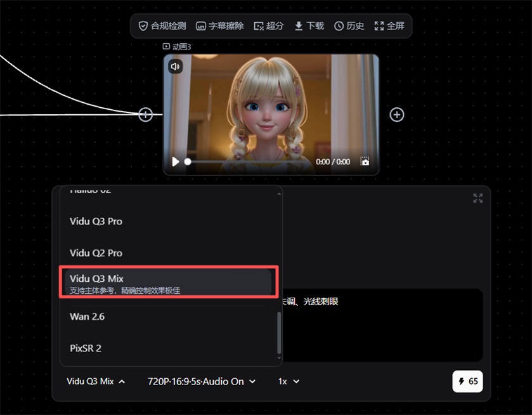The width and height of the screenshot is (532, 415).
Task: Select Vidu Q3 Mix model option
Action: (168, 283)
